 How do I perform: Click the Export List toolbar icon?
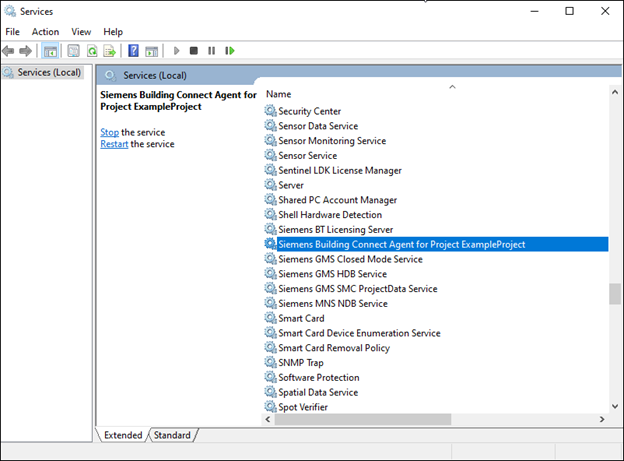(x=110, y=50)
